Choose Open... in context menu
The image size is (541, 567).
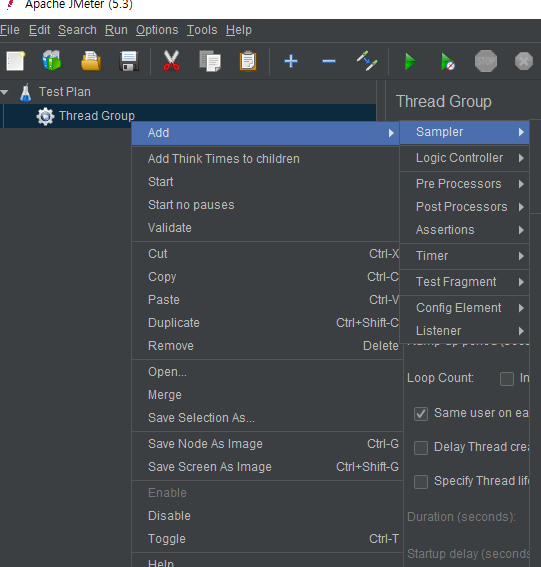(x=267, y=372)
